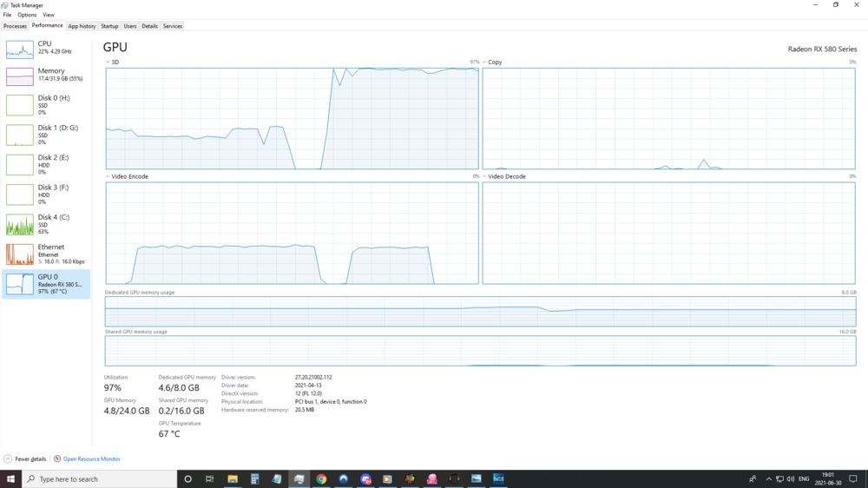Open the notepad-style app in taskbar
The image size is (868, 488).
(x=277, y=478)
